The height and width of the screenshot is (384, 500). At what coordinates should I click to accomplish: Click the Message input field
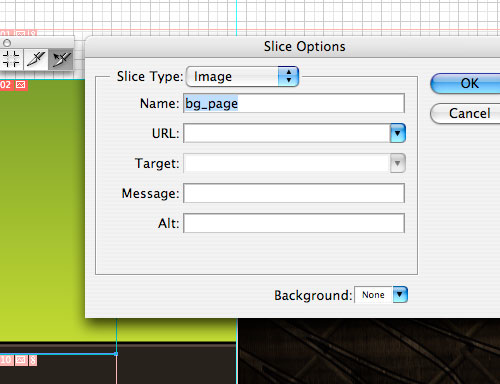point(294,193)
